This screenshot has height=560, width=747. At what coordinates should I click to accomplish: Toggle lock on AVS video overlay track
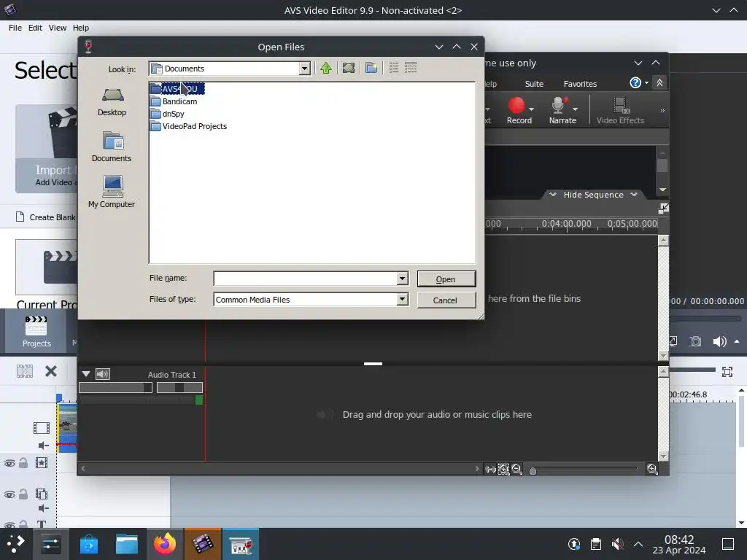click(x=23, y=494)
